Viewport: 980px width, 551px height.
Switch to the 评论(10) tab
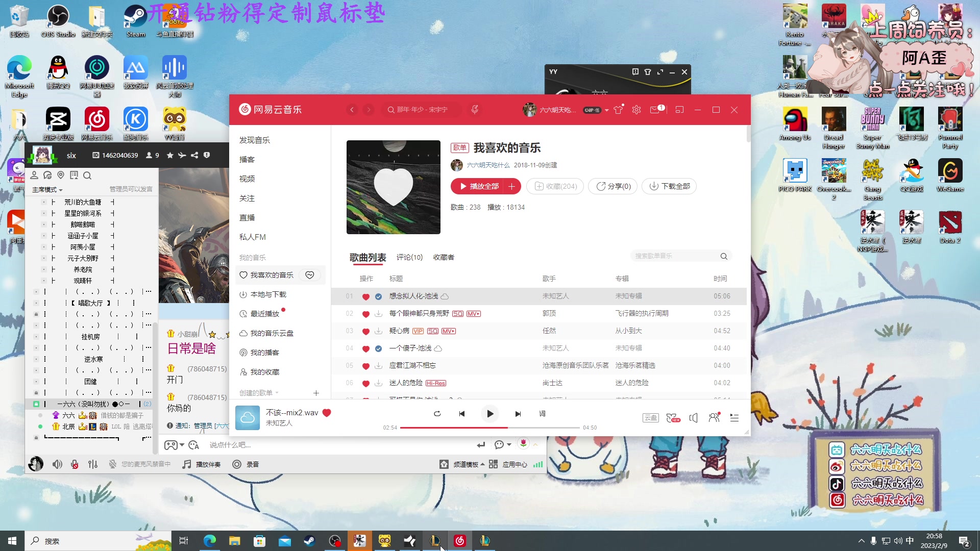click(409, 257)
